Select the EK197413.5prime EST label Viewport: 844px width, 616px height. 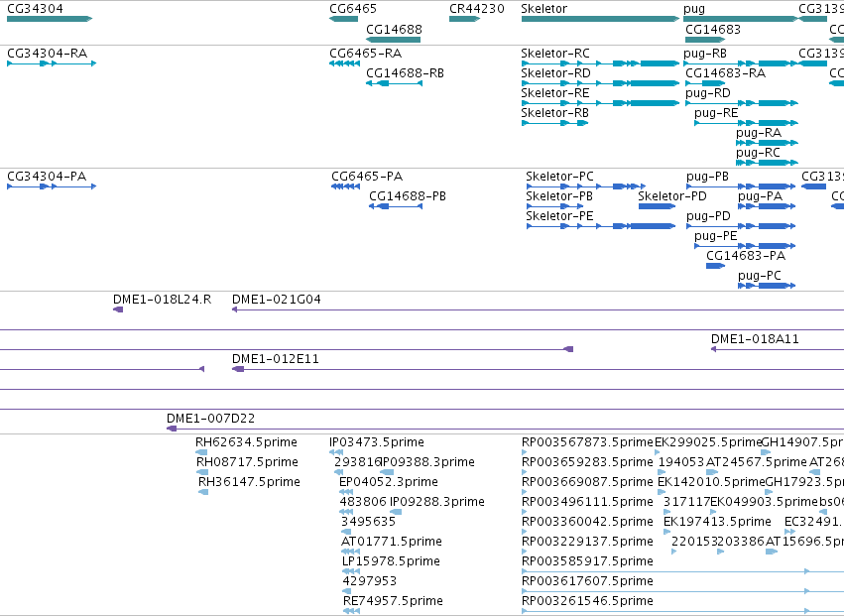[717, 522]
